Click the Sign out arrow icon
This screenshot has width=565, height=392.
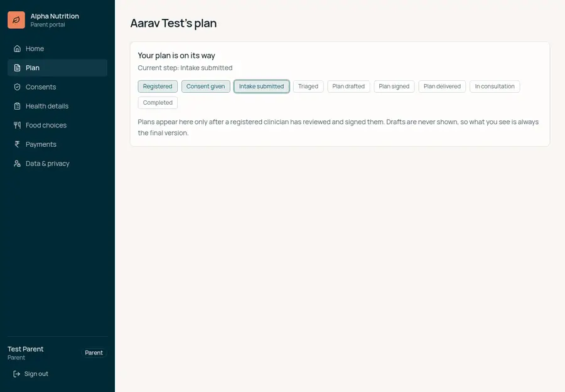[x=16, y=374]
